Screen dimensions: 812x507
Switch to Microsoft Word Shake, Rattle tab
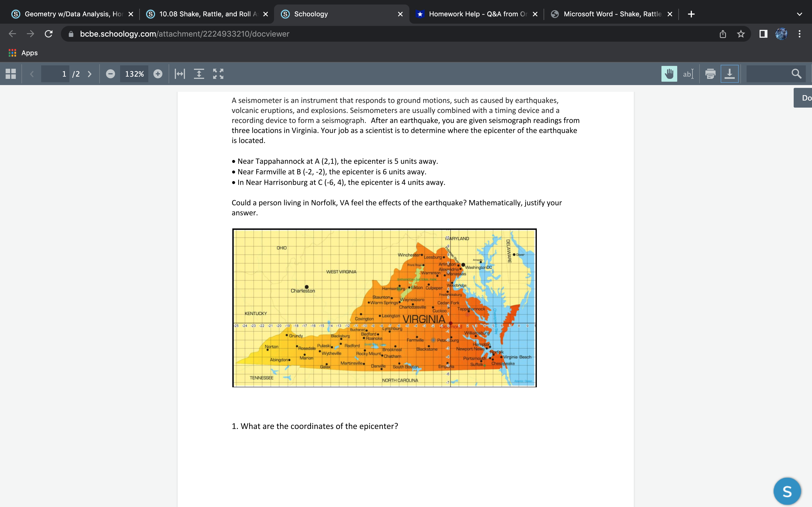pyautogui.click(x=611, y=14)
